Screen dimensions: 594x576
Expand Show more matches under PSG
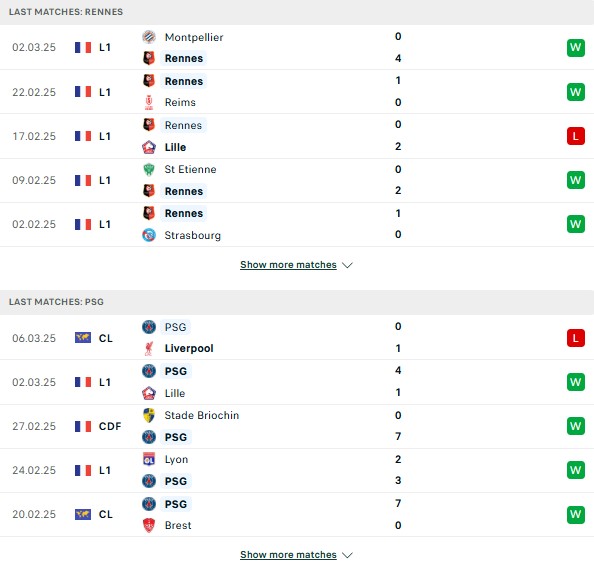click(288, 554)
